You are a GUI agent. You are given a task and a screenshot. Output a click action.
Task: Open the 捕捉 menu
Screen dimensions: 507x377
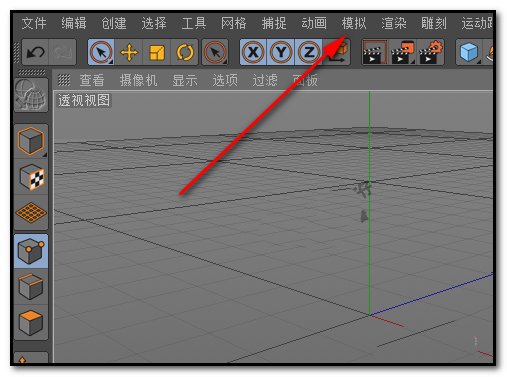click(274, 23)
